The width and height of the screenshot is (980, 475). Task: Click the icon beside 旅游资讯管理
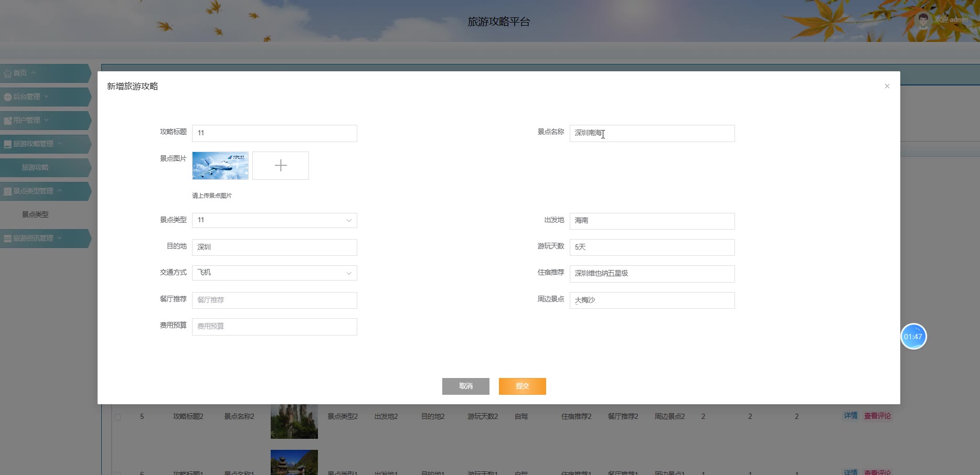(8, 239)
